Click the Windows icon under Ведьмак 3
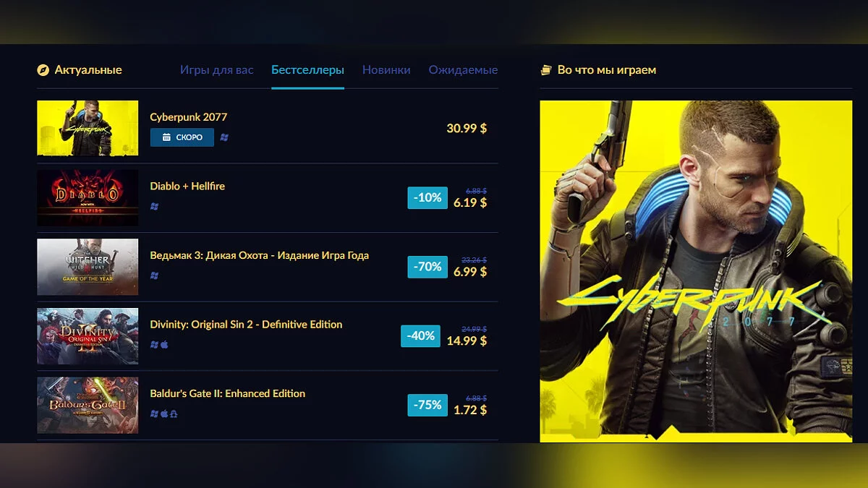The width and height of the screenshot is (868, 488). coord(154,275)
